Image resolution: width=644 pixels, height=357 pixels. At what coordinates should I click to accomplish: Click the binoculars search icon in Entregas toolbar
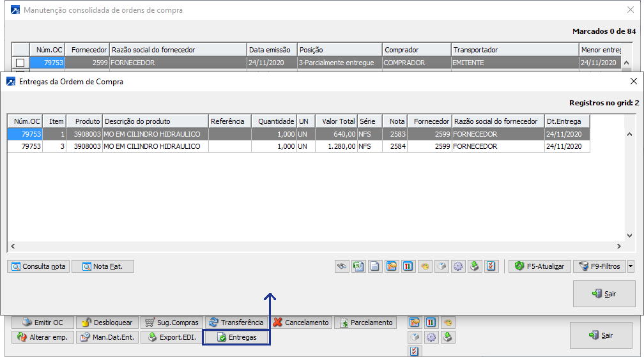click(342, 266)
